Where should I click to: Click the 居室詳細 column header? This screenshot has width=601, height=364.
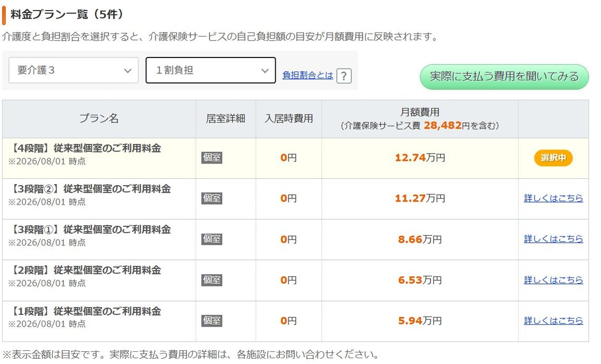coord(226,119)
